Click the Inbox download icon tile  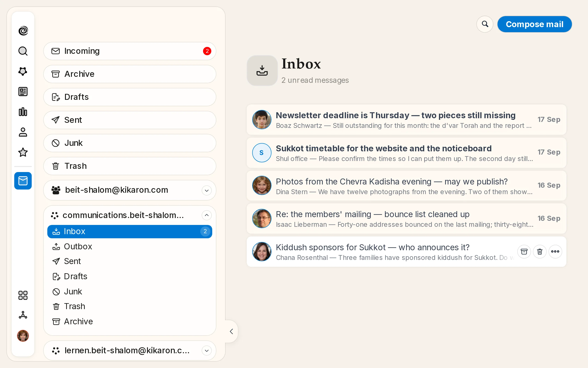262,70
